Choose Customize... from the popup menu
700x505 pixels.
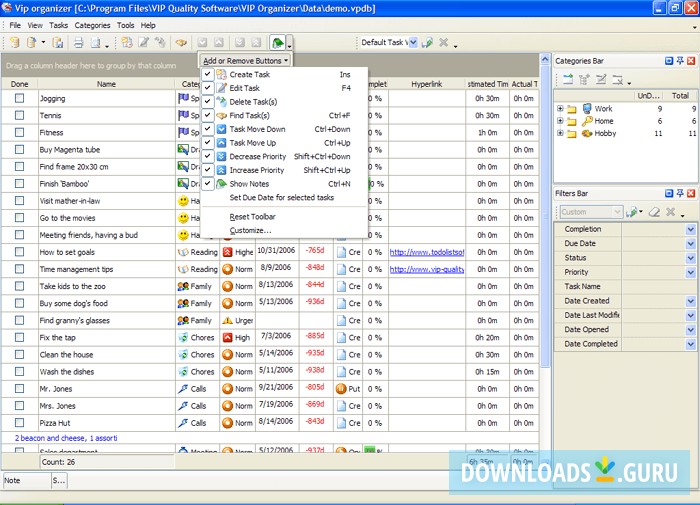(284, 231)
